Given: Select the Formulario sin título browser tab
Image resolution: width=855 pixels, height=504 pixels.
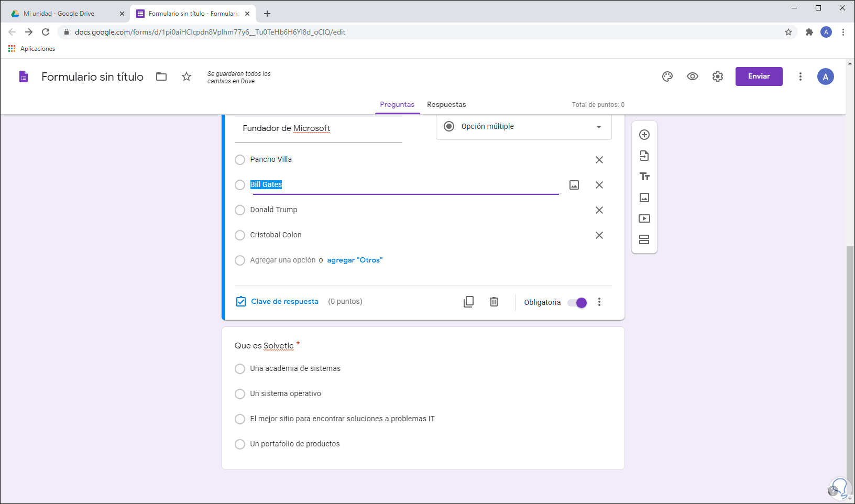Looking at the screenshot, I should pyautogui.click(x=193, y=14).
